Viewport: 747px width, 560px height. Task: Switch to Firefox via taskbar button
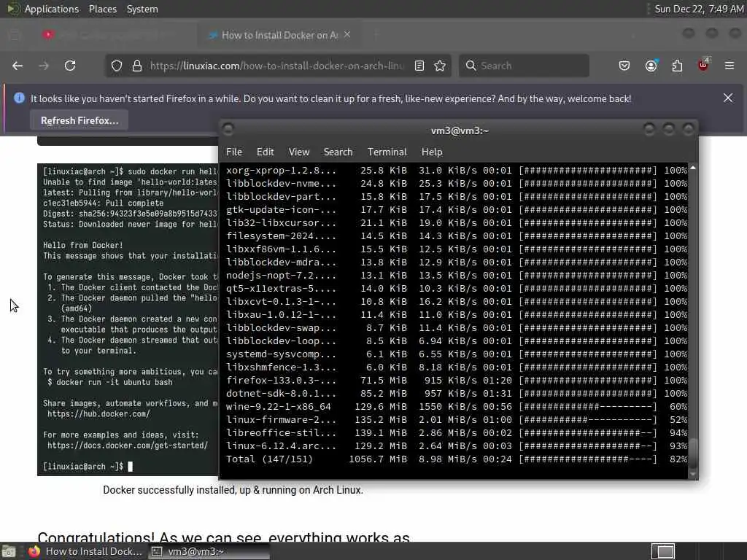[x=85, y=551]
